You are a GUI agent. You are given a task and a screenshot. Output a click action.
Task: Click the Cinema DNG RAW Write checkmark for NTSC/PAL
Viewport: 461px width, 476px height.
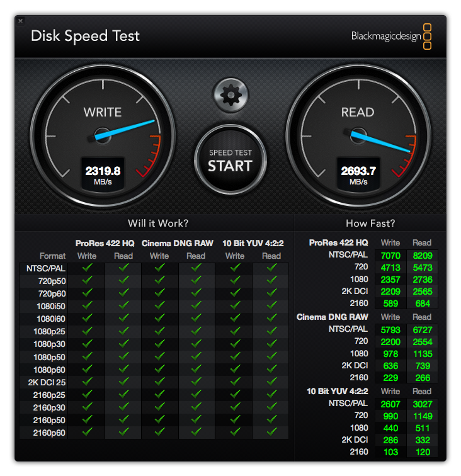[160, 268]
